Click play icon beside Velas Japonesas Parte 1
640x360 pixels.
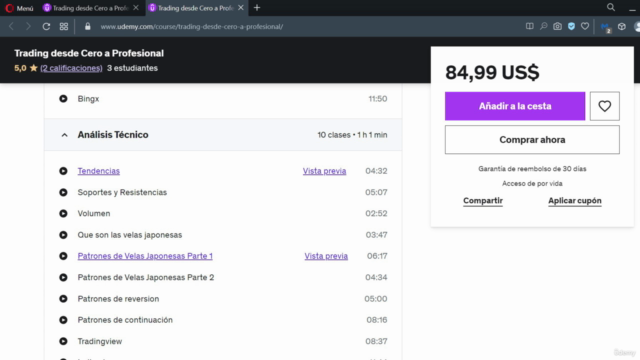tap(63, 256)
